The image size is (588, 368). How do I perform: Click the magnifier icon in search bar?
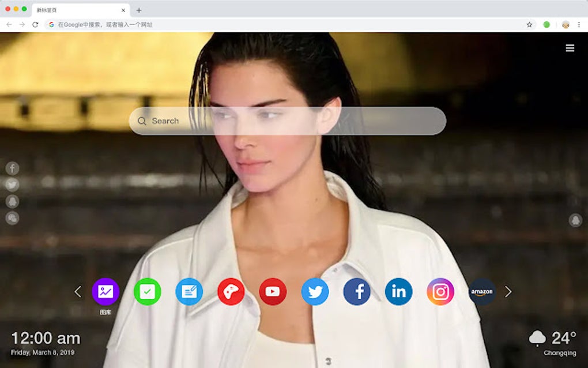click(x=142, y=121)
